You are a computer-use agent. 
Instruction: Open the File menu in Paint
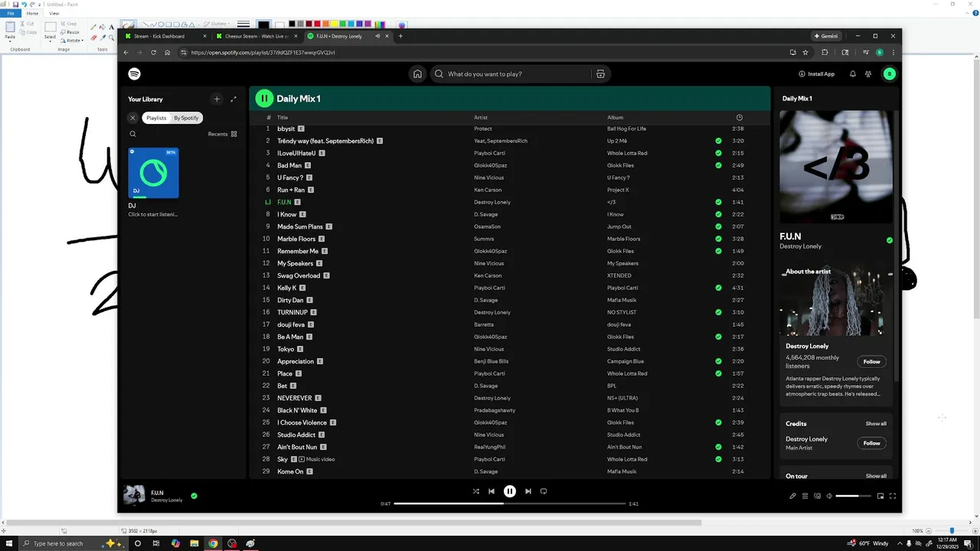click(x=11, y=13)
